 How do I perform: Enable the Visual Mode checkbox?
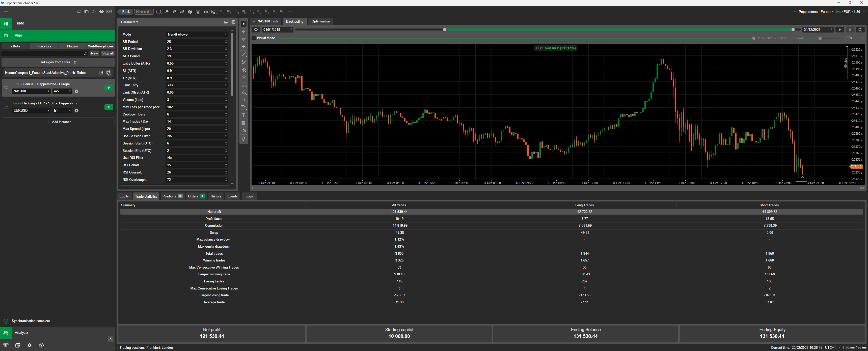(x=254, y=38)
